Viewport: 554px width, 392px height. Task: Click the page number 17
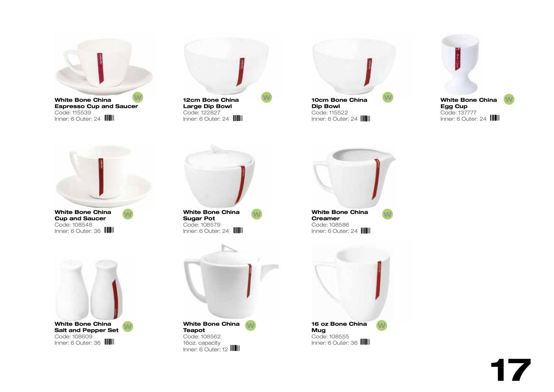511,369
